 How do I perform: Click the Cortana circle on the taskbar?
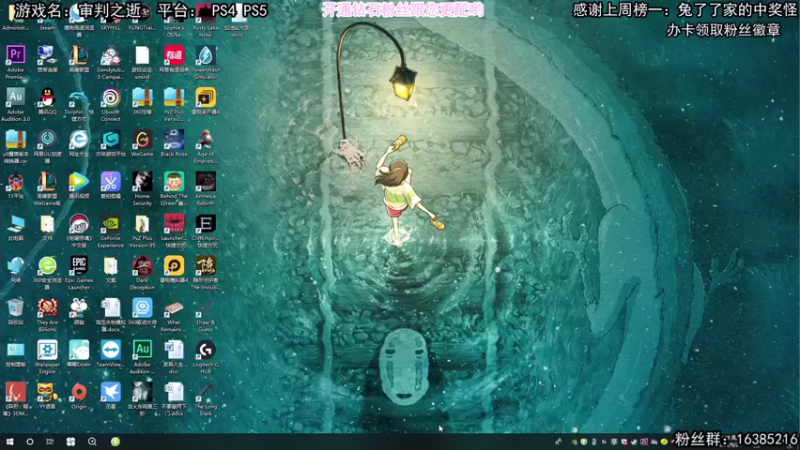(30, 441)
